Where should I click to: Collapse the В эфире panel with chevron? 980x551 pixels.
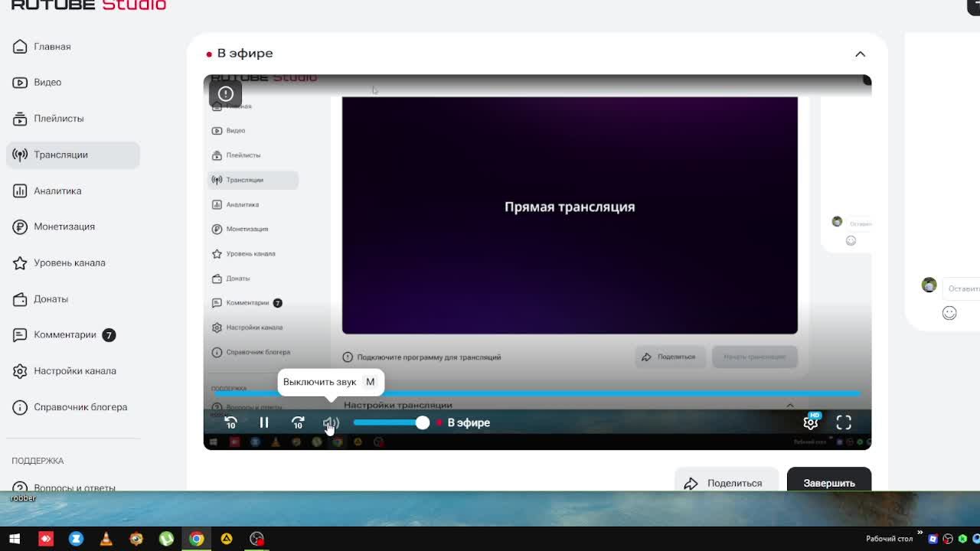coord(860,54)
